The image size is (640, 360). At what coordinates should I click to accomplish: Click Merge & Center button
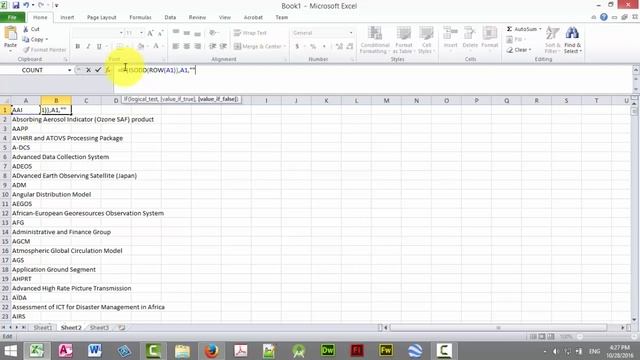click(x=258, y=47)
